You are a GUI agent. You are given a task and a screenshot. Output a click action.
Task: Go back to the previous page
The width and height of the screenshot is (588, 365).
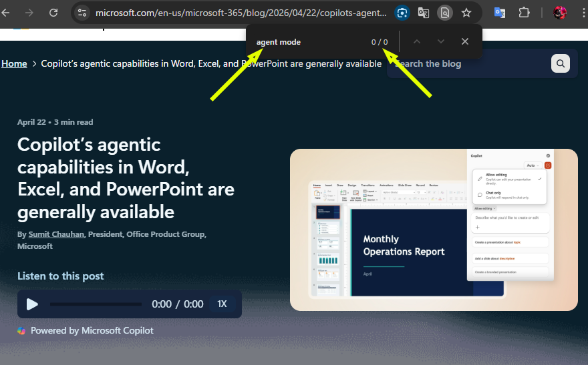point(7,13)
